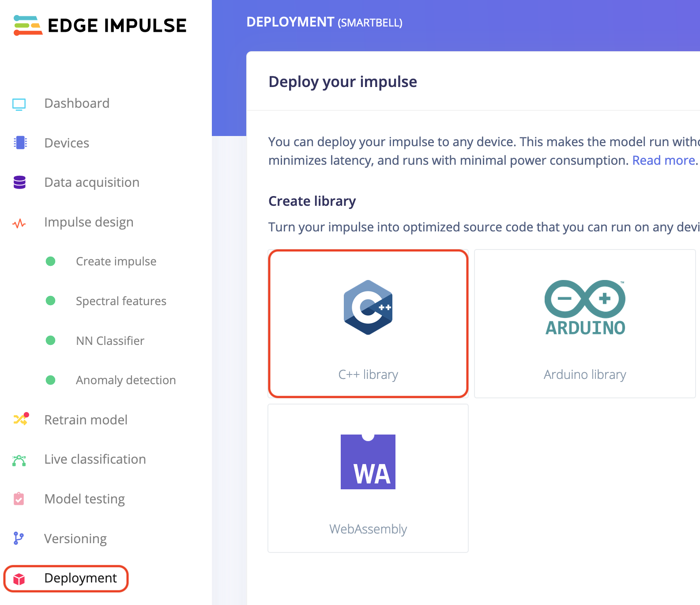The image size is (700, 605).
Task: Click the Edge Impulse logo
Action: pos(100,26)
